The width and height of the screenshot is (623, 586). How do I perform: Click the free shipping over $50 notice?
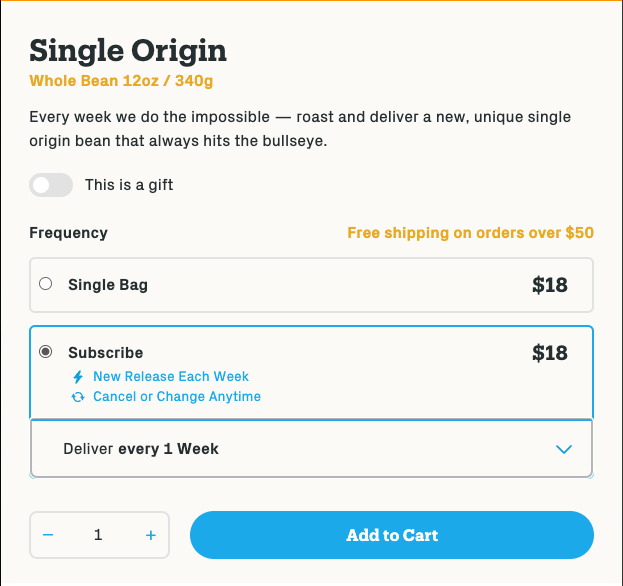point(470,233)
